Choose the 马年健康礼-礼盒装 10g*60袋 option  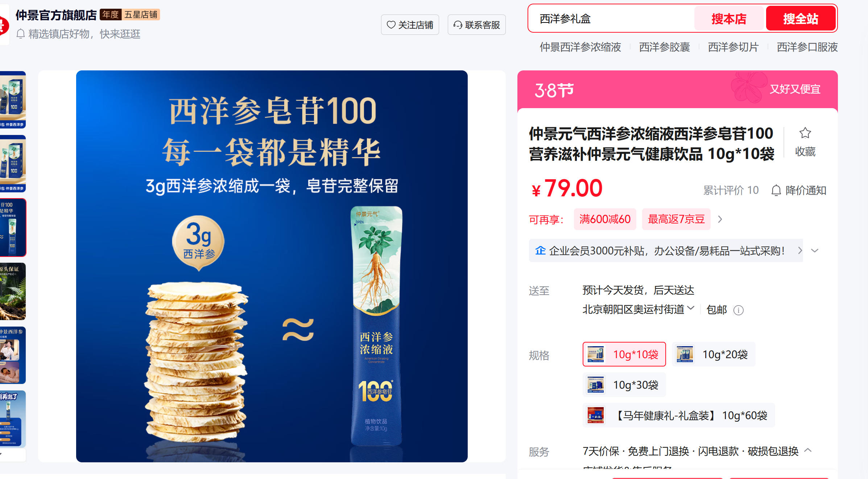678,415
